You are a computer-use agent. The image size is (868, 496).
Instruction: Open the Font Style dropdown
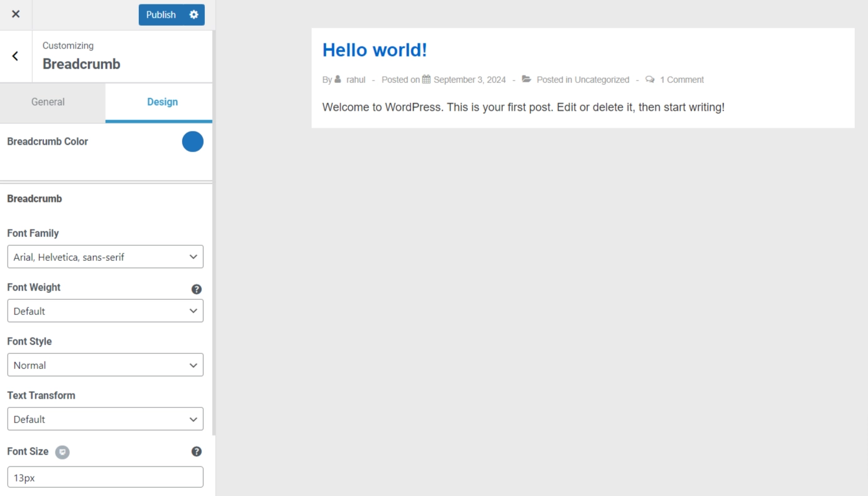pyautogui.click(x=105, y=365)
